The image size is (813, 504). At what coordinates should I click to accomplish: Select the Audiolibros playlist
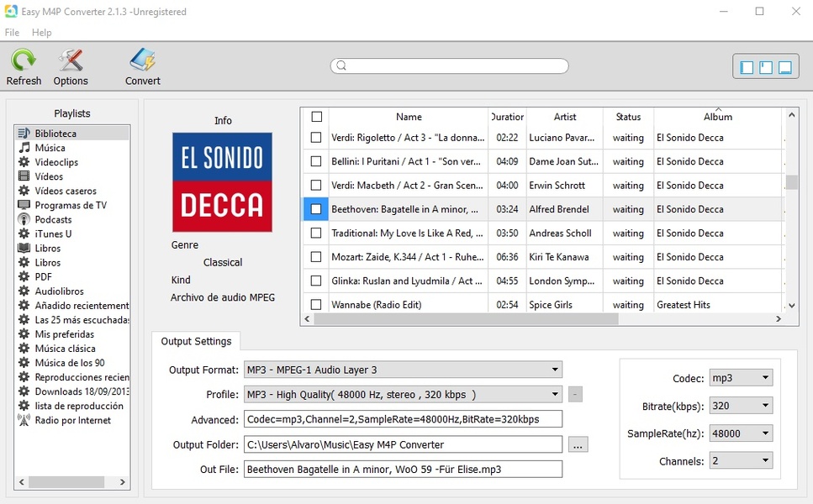click(59, 291)
